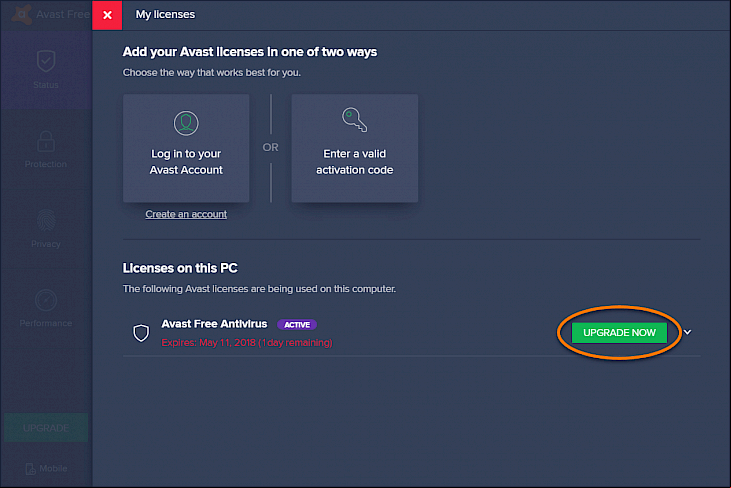Open the Protection section in sidebar
The width and height of the screenshot is (731, 488).
46,149
